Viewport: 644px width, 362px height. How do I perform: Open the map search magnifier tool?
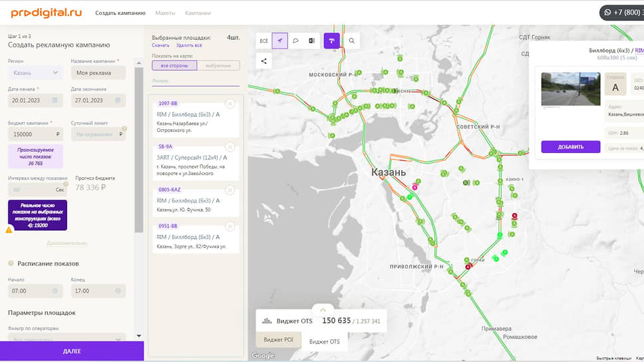[352, 41]
